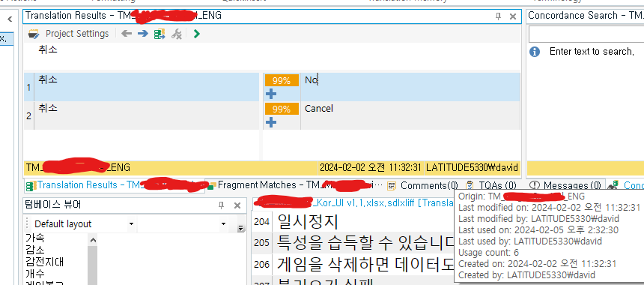Select target translation 'Cancel' in row 2

[x=319, y=108]
